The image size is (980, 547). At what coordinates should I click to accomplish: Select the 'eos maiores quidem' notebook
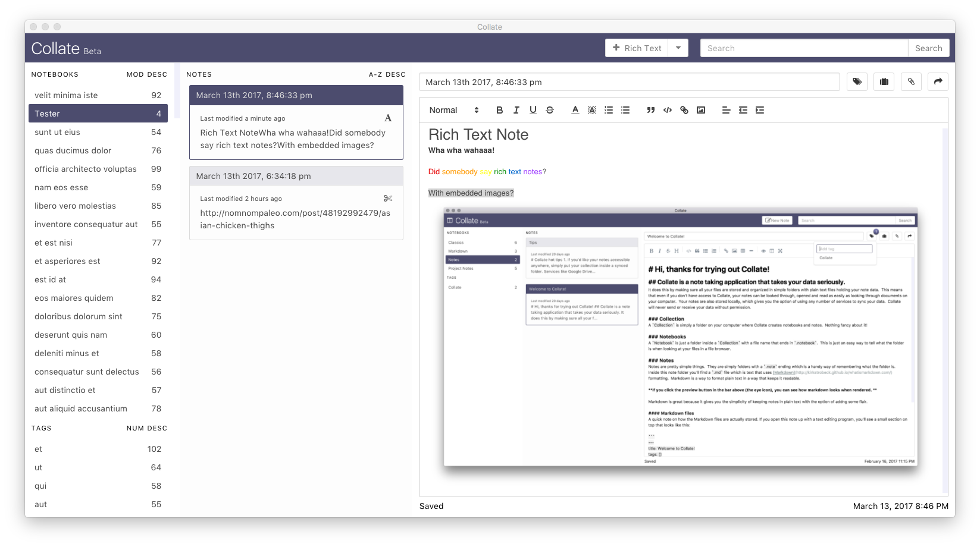98,298
